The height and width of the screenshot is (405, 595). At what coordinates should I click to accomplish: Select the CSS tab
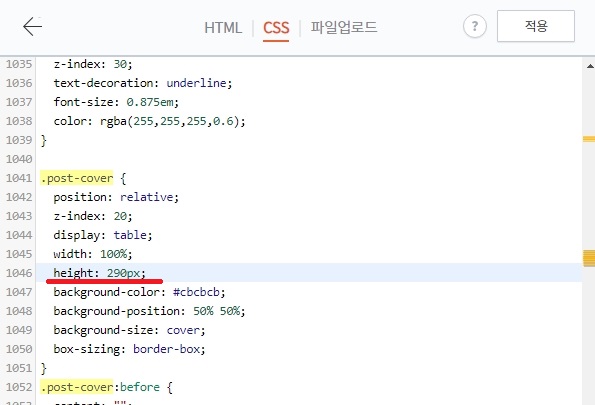click(276, 28)
